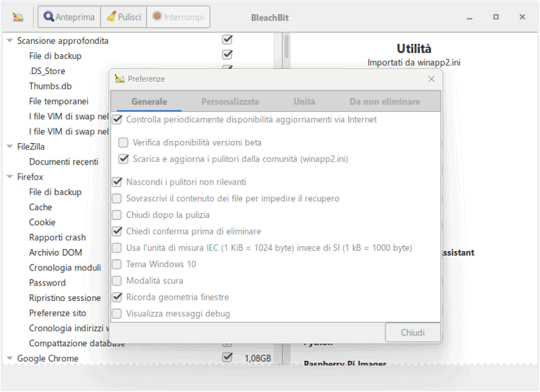Enable Tema Windows 10 checkbox
Viewport: 540px width, 392px height.
pos(117,264)
